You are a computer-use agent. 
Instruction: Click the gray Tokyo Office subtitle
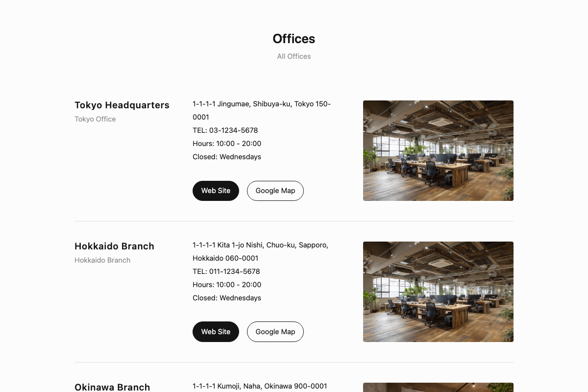coord(95,119)
